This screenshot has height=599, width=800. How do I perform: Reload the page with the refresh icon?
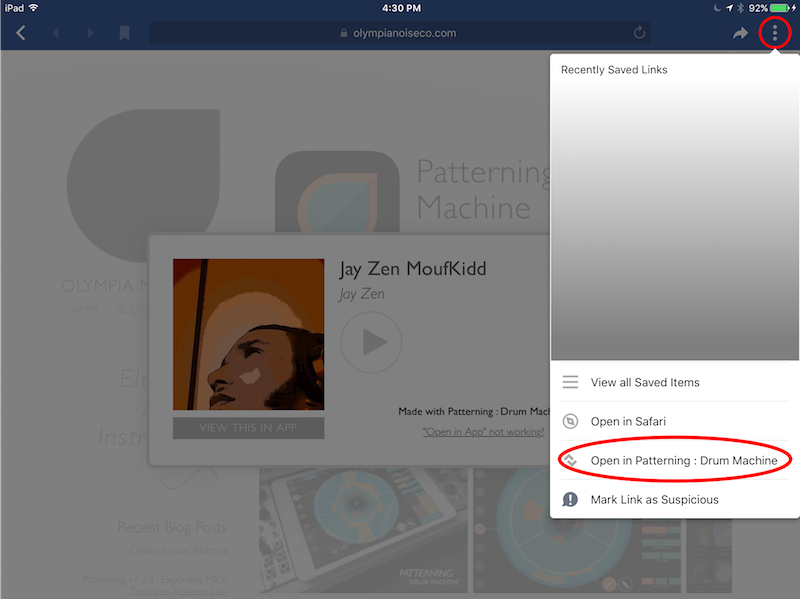click(x=639, y=33)
